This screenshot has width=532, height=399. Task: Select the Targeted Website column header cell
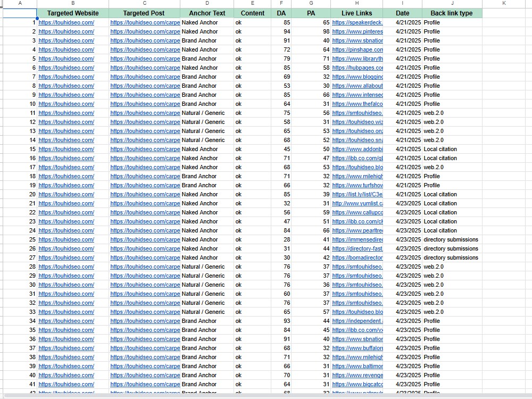click(x=72, y=13)
